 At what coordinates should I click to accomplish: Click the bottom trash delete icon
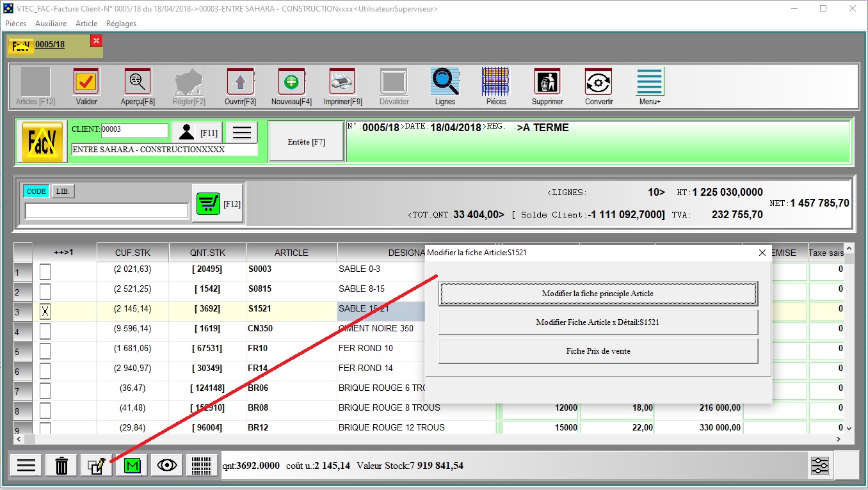[61, 466]
